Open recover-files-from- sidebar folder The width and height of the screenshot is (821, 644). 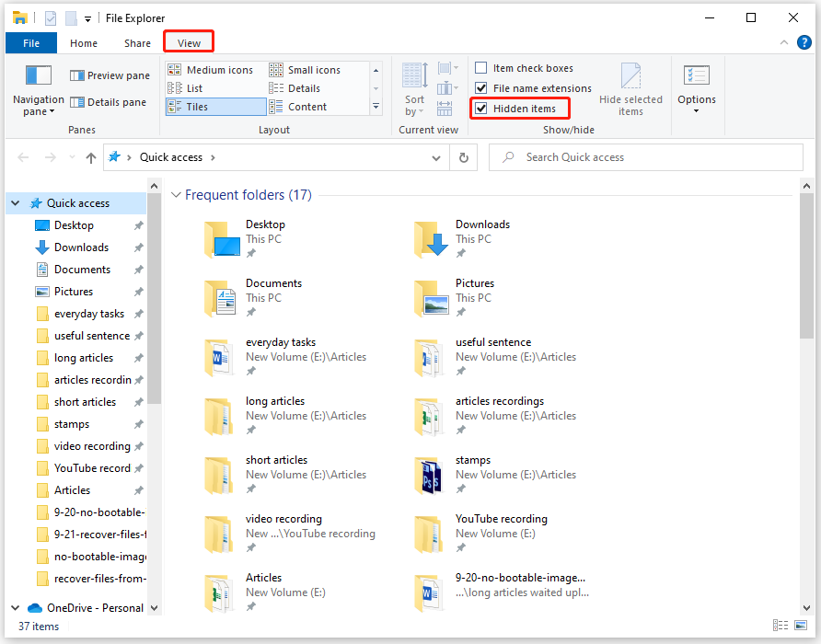tap(99, 579)
